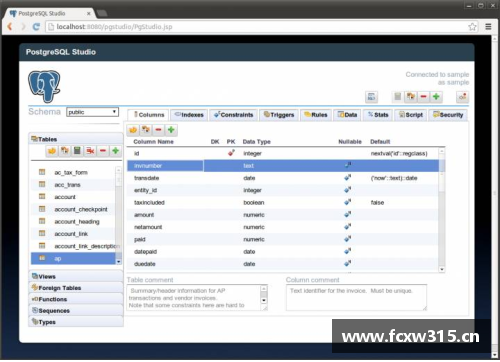Click the nullable icon in taxincluded row

(348, 202)
